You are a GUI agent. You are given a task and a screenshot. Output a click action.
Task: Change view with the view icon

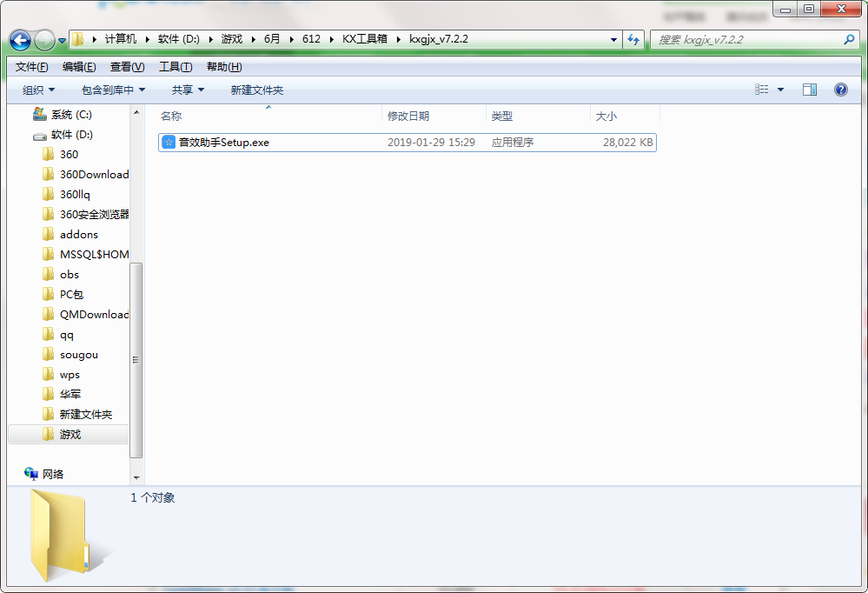pyautogui.click(x=762, y=90)
